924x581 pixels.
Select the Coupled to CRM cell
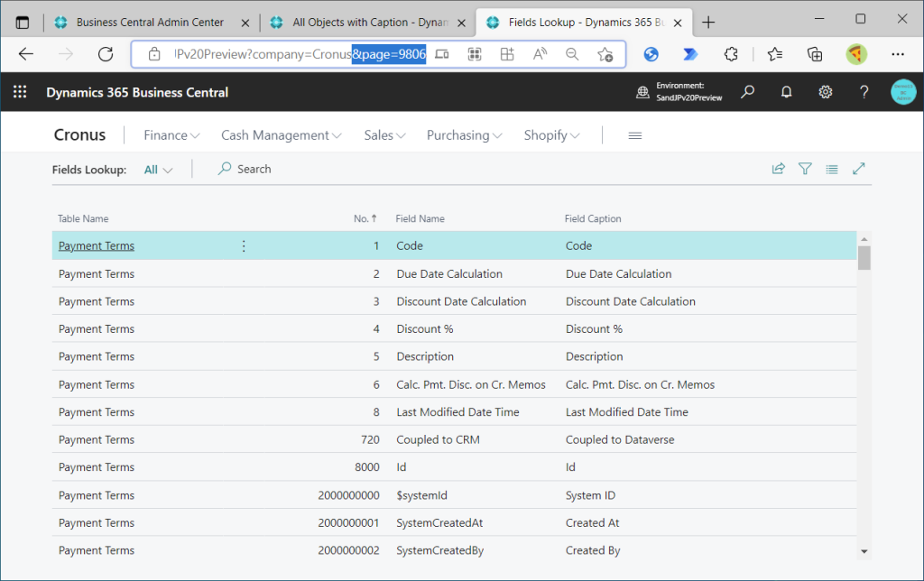pyautogui.click(x=438, y=439)
